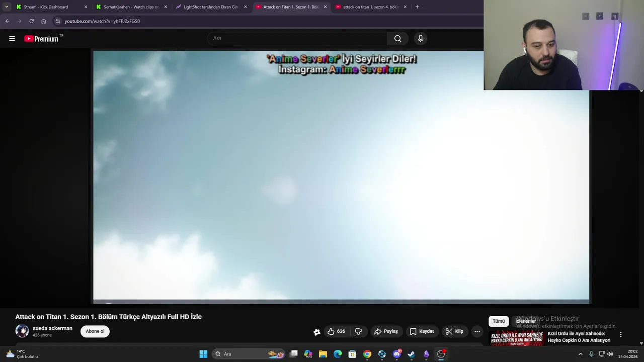Click the YouTube search field labeled Ara
The height and width of the screenshot is (362, 644).
pos(297,39)
